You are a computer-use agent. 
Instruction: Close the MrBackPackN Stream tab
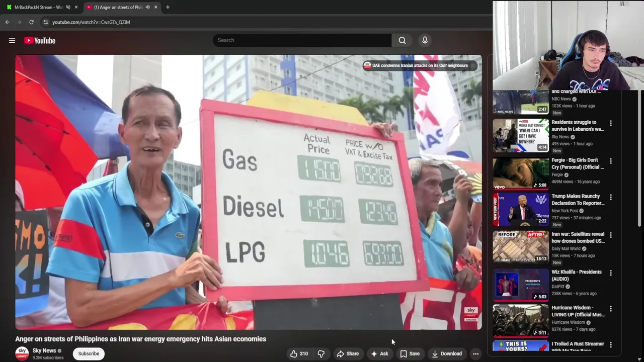pos(76,7)
